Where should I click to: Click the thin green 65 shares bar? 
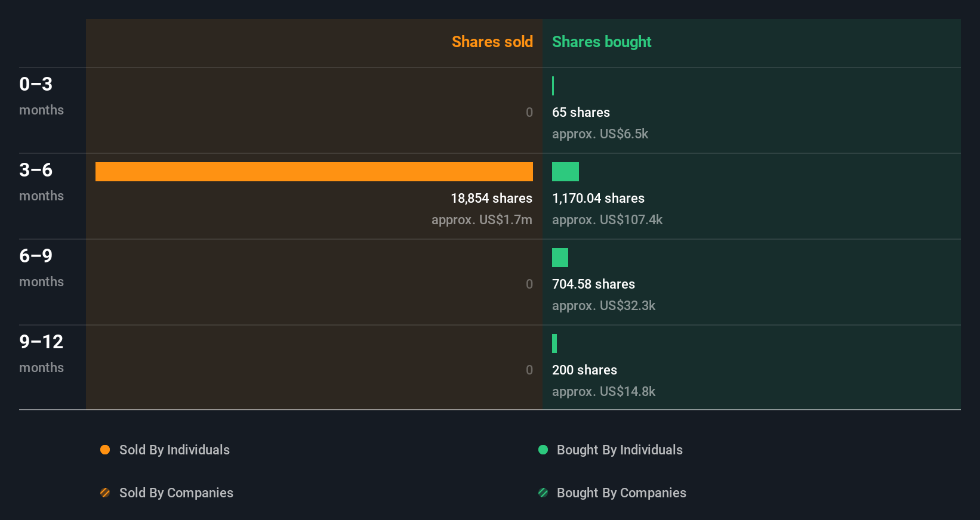[x=553, y=86]
